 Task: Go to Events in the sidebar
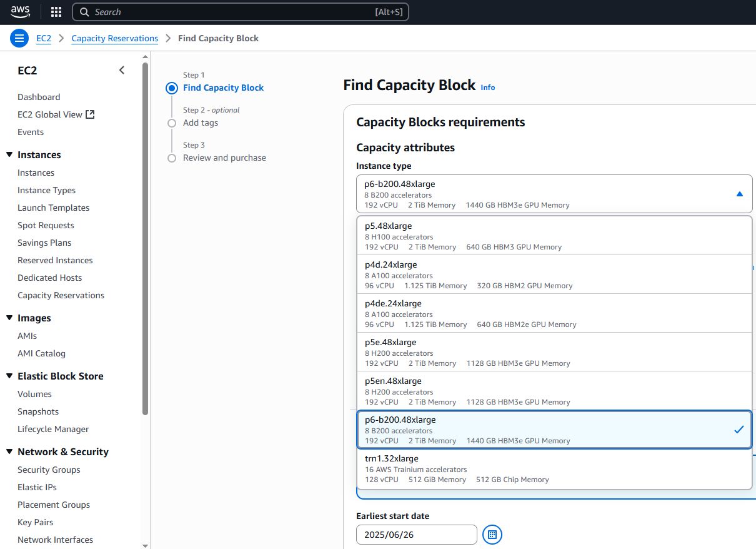tap(31, 132)
